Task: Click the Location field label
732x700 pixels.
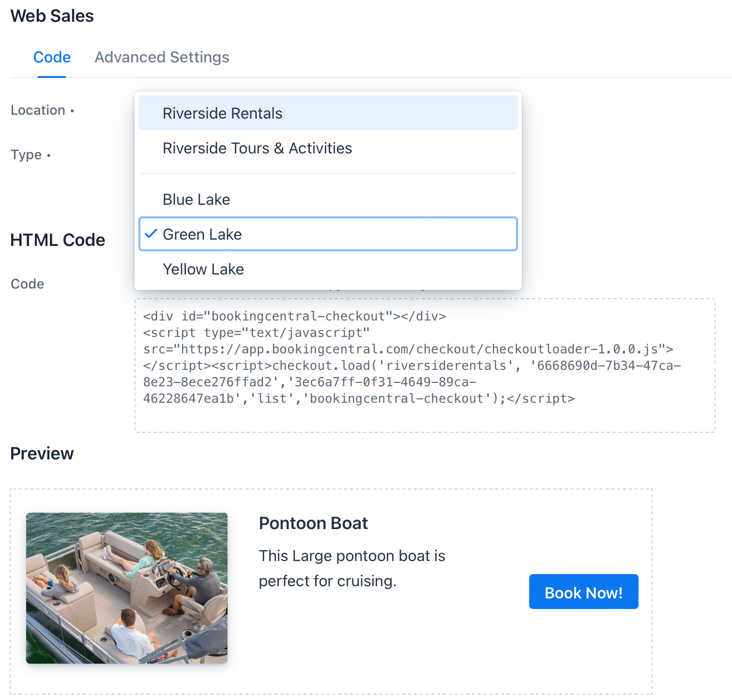Action: (38, 110)
